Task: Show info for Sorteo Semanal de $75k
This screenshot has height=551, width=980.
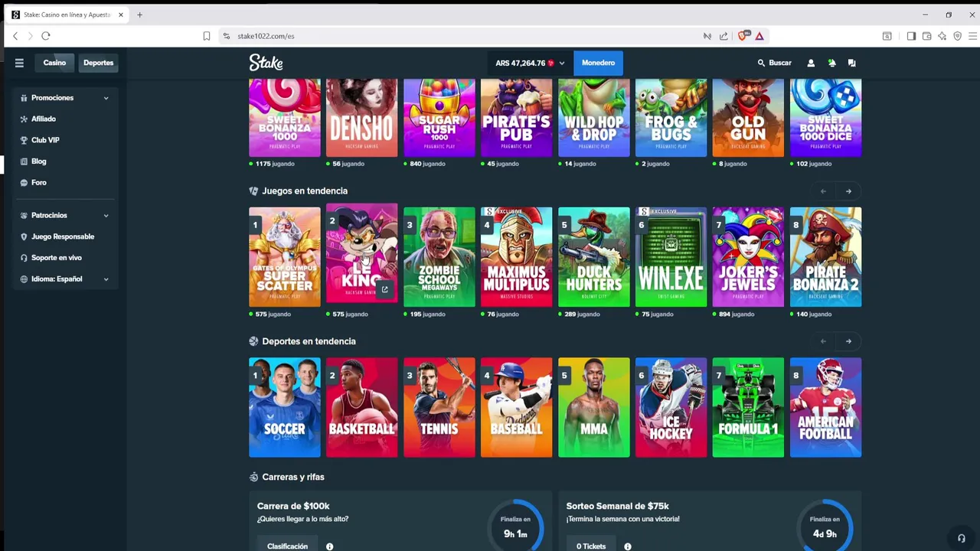Action: (627, 546)
